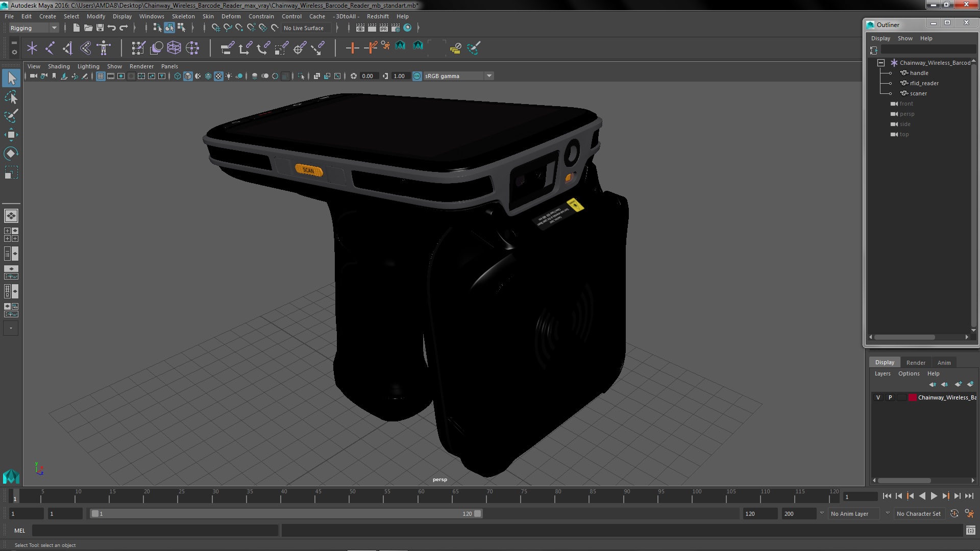
Task: Click the Save Scene icon
Action: point(100,28)
